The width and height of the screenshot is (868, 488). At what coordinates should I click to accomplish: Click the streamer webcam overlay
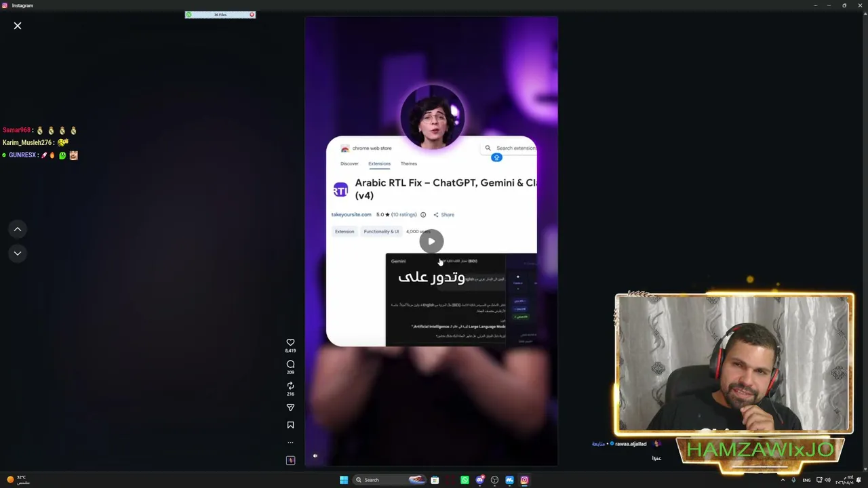(734, 363)
